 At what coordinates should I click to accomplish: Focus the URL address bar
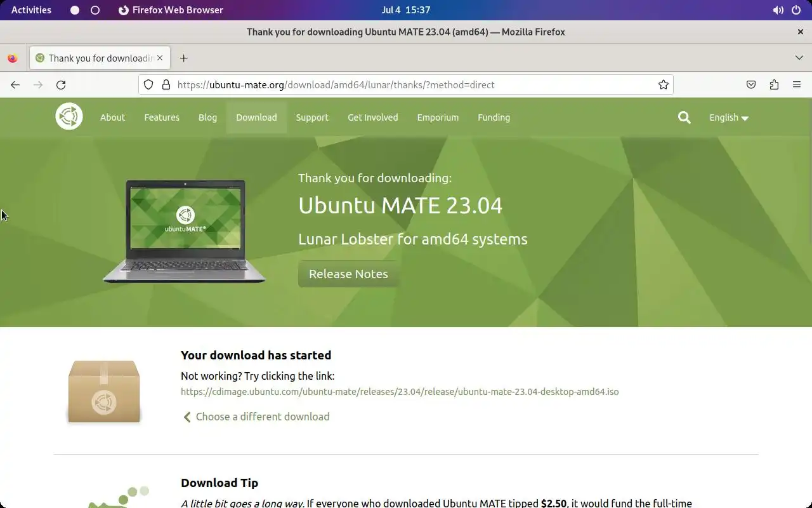click(406, 84)
